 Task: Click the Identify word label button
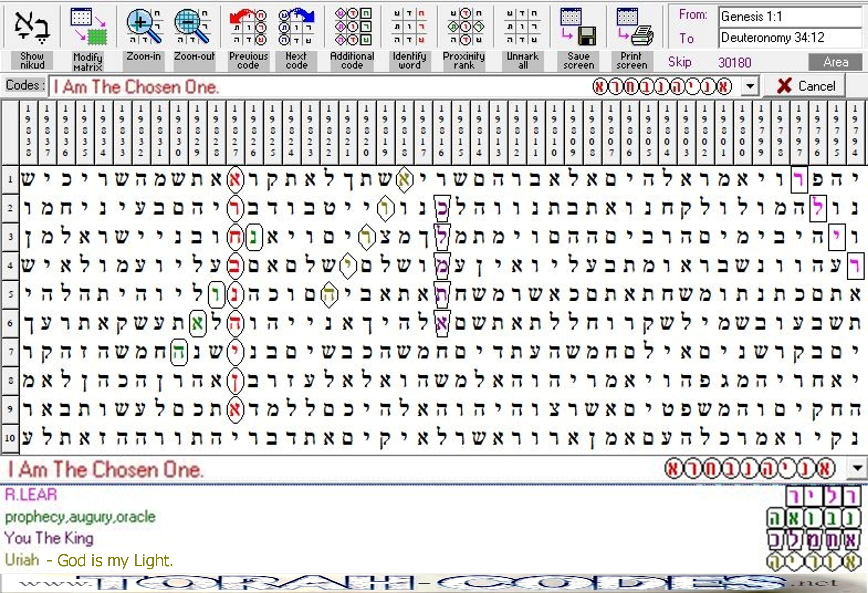[410, 60]
